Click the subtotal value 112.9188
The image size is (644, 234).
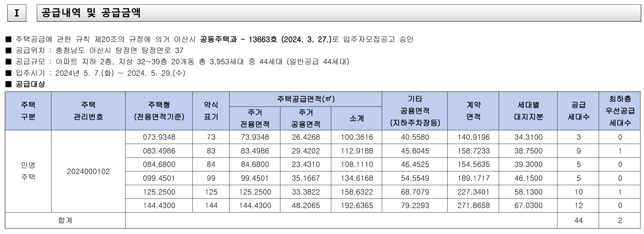click(x=357, y=151)
